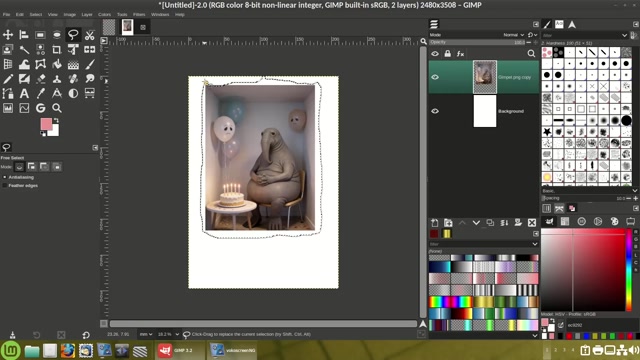Viewport: 640px width, 360px height.
Task: Select the GEGL Operation tool
Action: [40, 108]
